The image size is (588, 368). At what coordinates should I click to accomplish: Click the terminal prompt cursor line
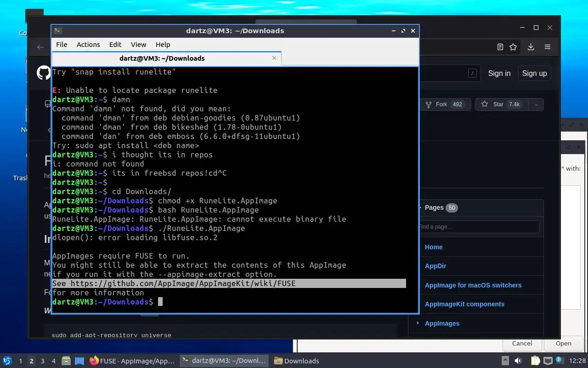(107, 302)
